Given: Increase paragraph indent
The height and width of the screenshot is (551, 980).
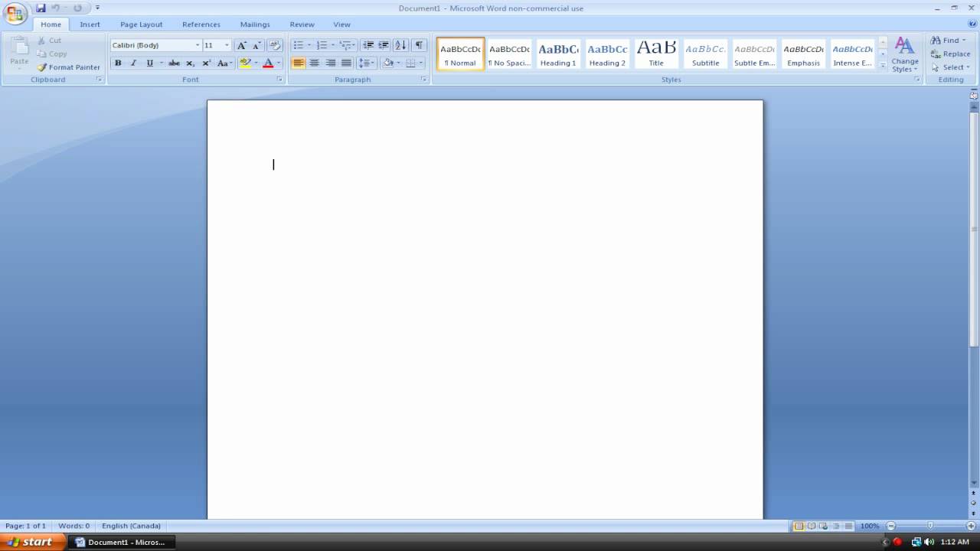Looking at the screenshot, I should tap(384, 45).
